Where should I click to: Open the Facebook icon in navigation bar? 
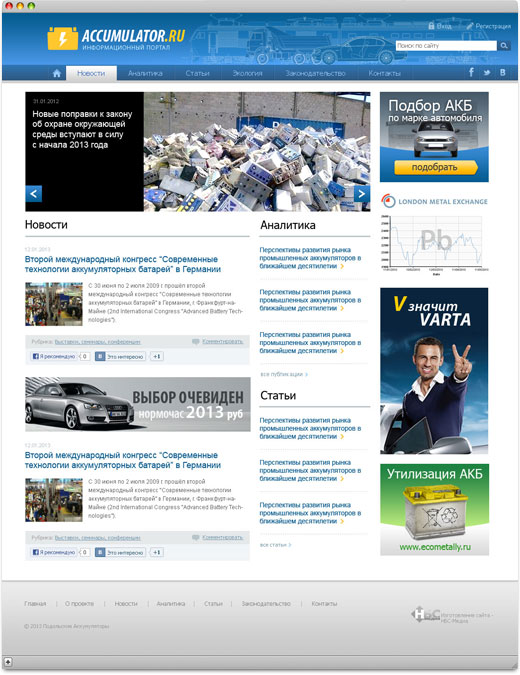coord(471,72)
